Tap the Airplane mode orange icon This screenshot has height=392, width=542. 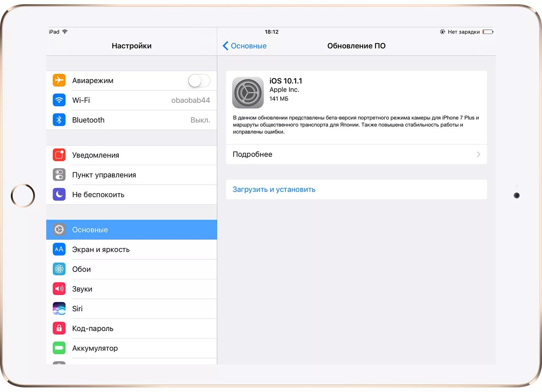(x=59, y=80)
